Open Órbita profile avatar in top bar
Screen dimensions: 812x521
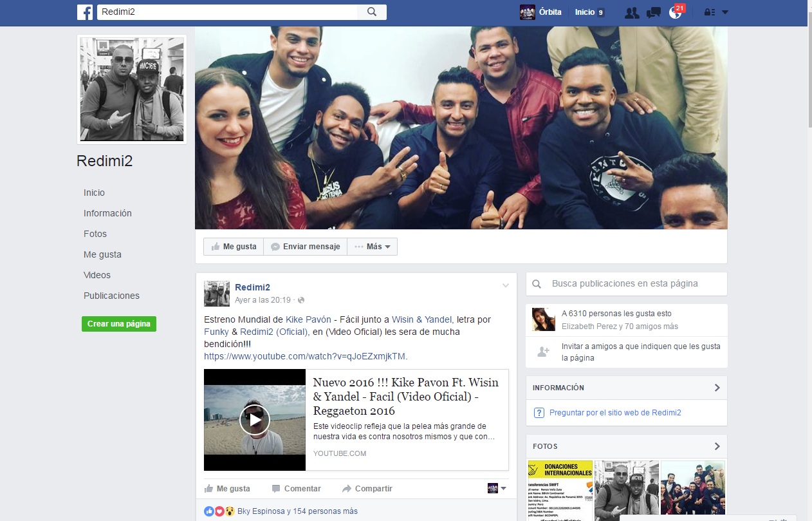(x=528, y=12)
